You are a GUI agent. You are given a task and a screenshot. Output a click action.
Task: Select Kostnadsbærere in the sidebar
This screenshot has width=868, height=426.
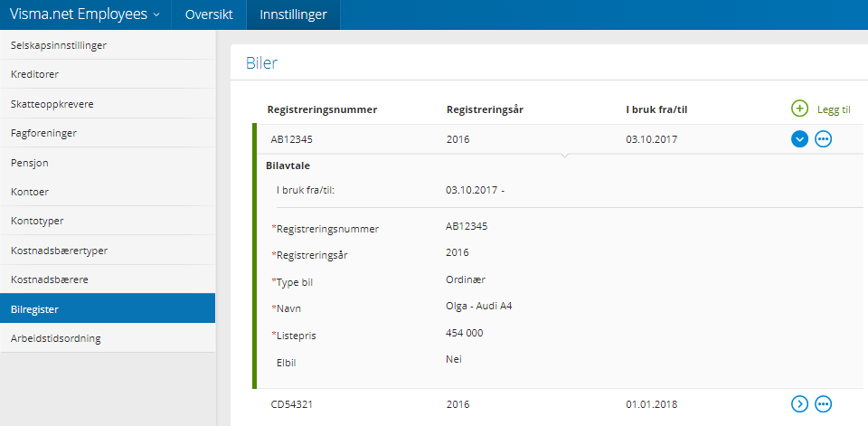(108, 279)
